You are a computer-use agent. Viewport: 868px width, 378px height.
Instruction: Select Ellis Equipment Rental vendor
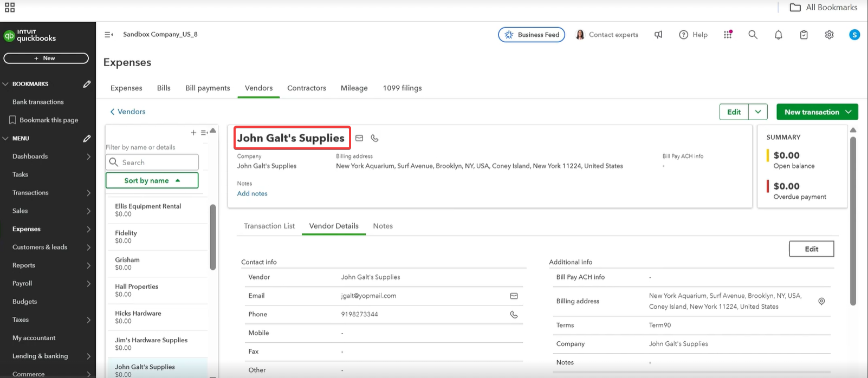pos(157,210)
